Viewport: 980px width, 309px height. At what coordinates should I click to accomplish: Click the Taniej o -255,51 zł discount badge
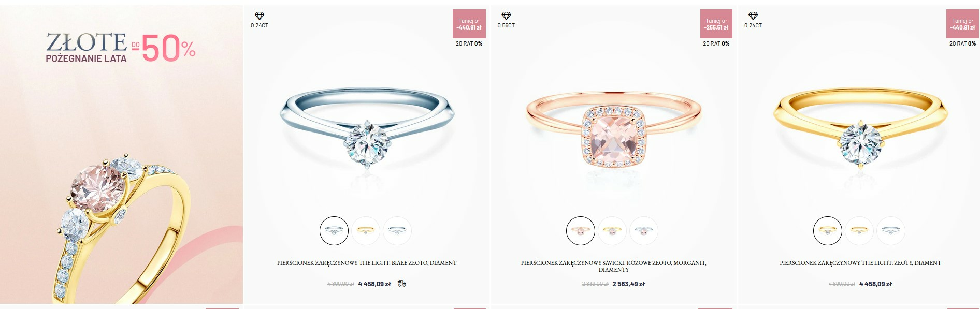pyautogui.click(x=716, y=24)
